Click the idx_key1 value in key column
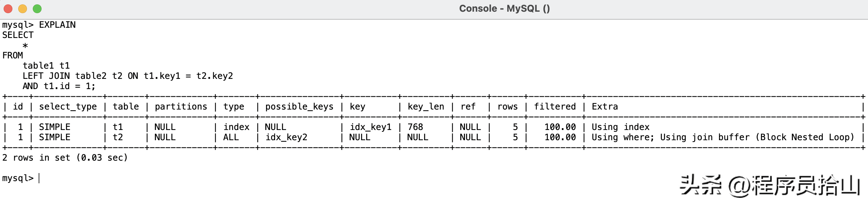868x203 pixels. pyautogui.click(x=371, y=127)
